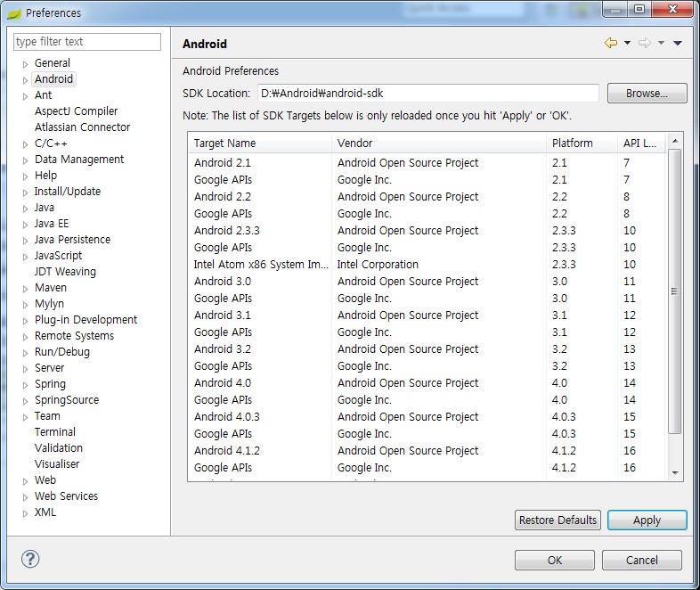Click the Preferences window title icon
This screenshot has height=590, width=700.
(14, 13)
